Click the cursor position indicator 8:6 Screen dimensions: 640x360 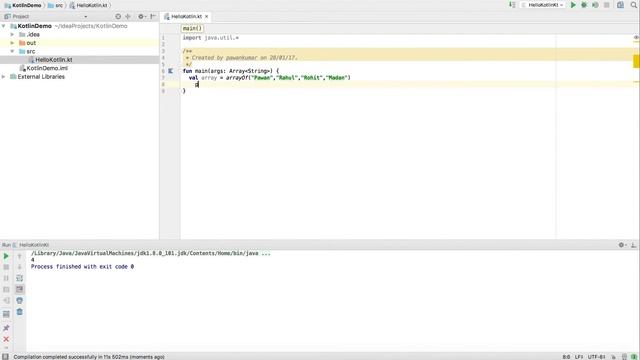[566, 357]
